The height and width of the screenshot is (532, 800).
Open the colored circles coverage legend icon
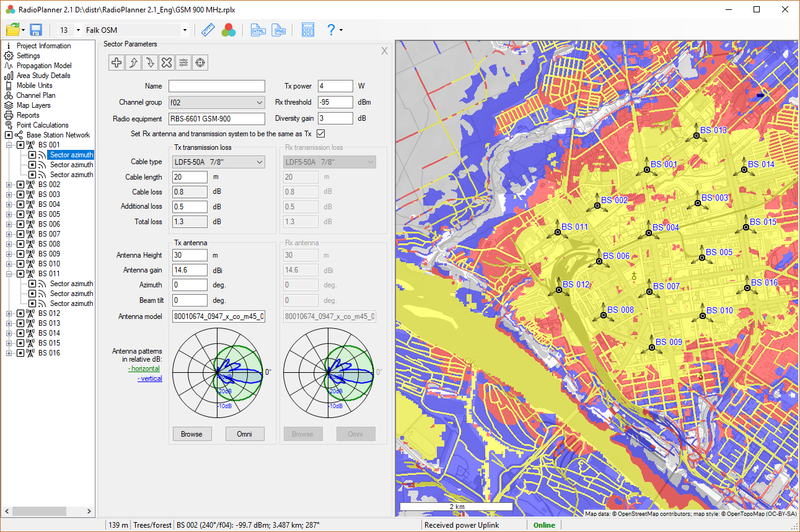[x=228, y=30]
